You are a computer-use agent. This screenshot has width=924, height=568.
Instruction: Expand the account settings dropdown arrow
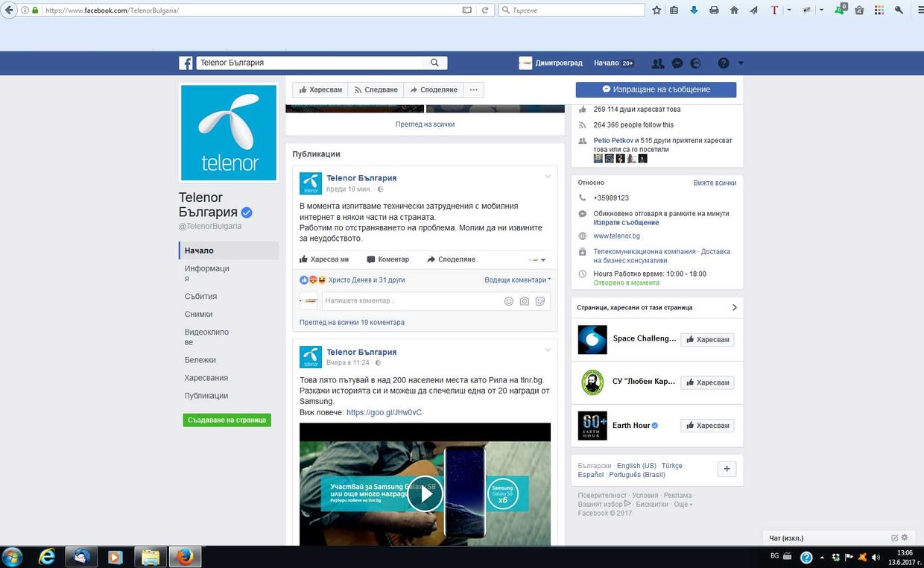click(741, 63)
